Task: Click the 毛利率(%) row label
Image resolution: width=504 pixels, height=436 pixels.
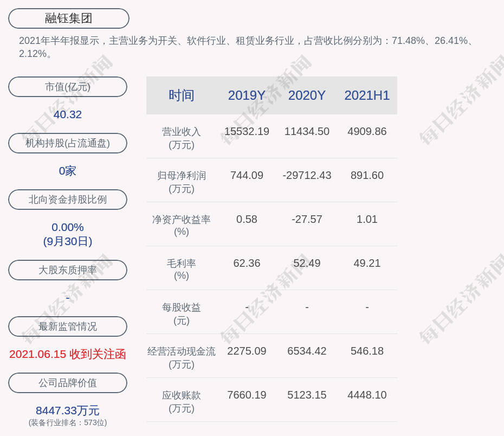Action: [x=182, y=270]
